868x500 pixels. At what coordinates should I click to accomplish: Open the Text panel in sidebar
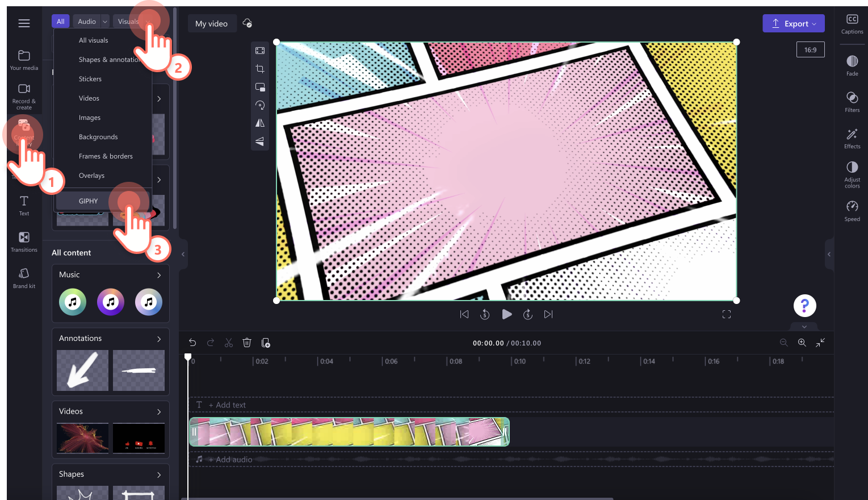pos(24,205)
